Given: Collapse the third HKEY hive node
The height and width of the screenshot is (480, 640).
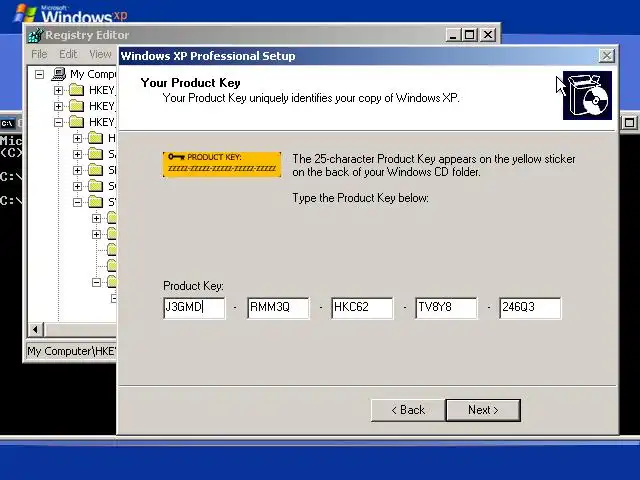Looking at the screenshot, I should click(58, 122).
